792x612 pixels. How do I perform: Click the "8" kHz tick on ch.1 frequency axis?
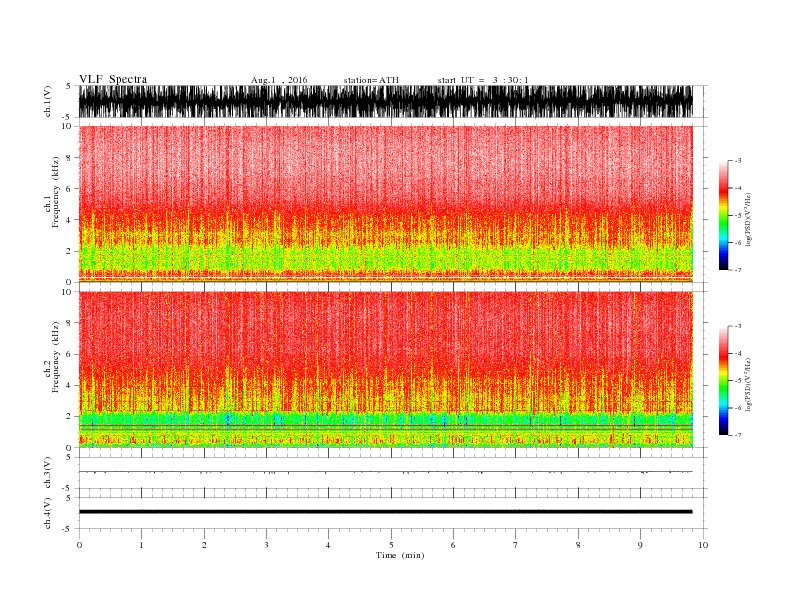tap(69, 158)
